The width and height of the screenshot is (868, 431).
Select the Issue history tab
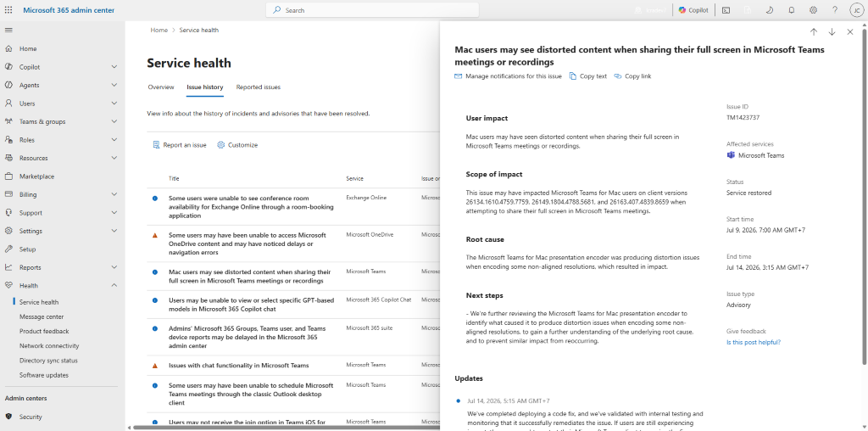point(205,87)
